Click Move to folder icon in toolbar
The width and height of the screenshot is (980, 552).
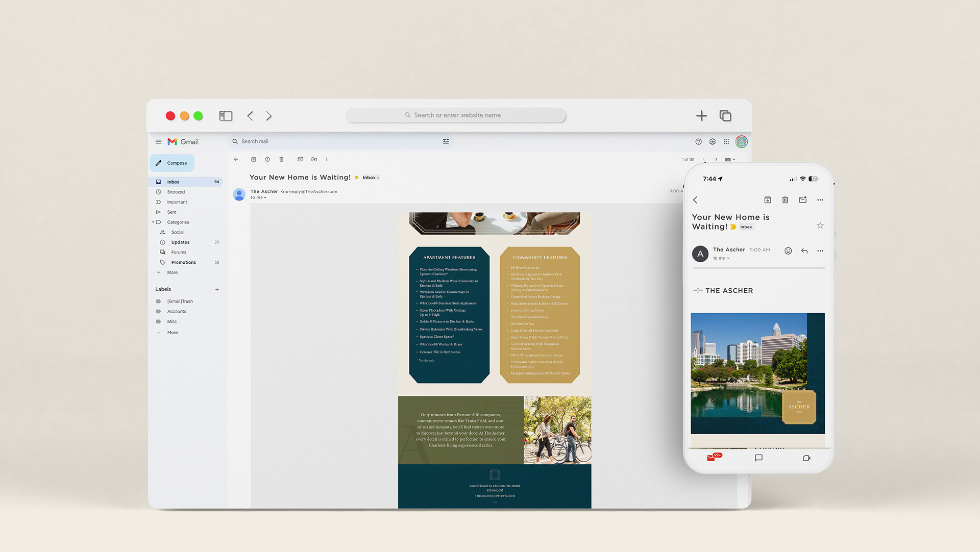[314, 159]
